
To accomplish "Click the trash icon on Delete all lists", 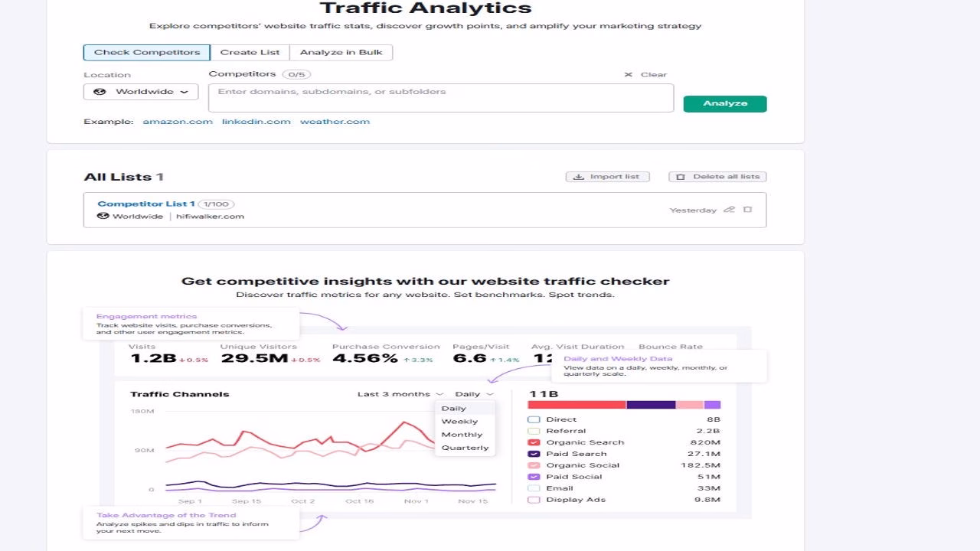I will tap(681, 176).
